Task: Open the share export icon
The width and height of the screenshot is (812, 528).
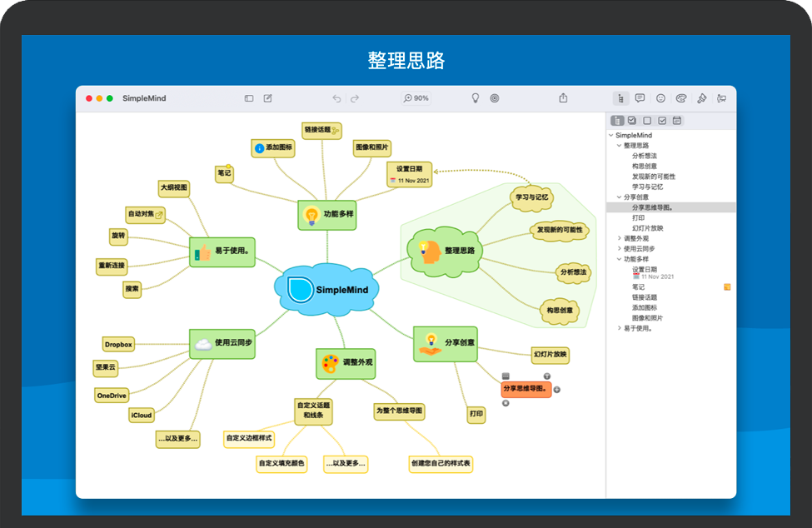Action: click(564, 97)
